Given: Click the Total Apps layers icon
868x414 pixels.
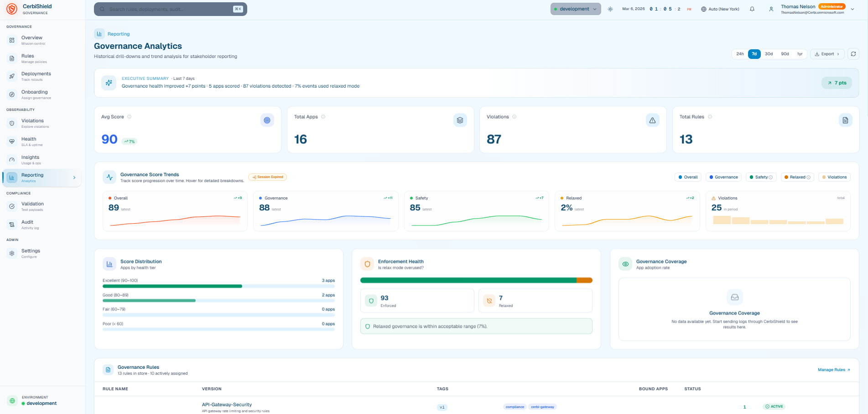Looking at the screenshot, I should point(460,121).
